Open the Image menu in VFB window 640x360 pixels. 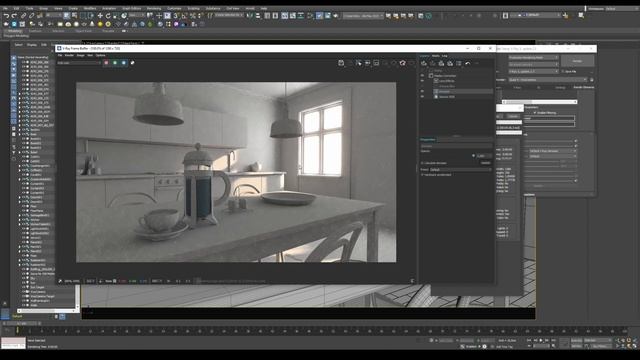(80, 55)
